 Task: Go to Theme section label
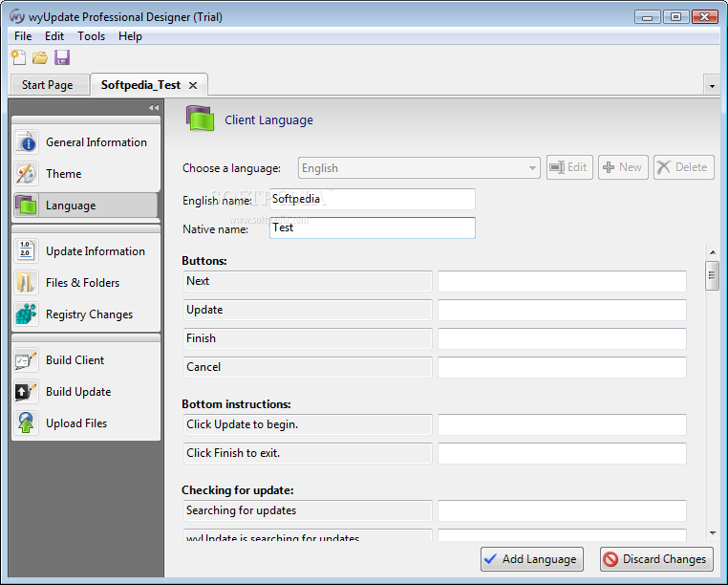(x=64, y=174)
